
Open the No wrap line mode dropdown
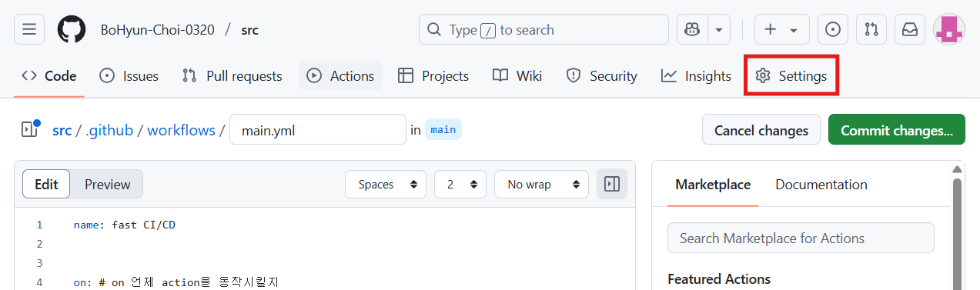tap(541, 185)
